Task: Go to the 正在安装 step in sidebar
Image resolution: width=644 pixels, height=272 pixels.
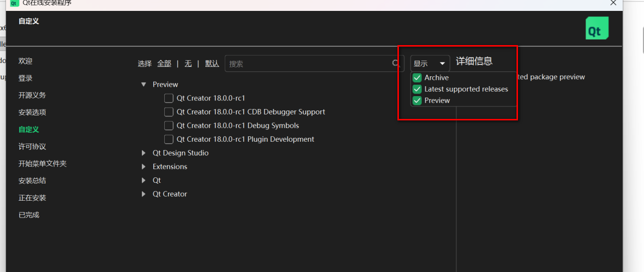Action: 32,198
